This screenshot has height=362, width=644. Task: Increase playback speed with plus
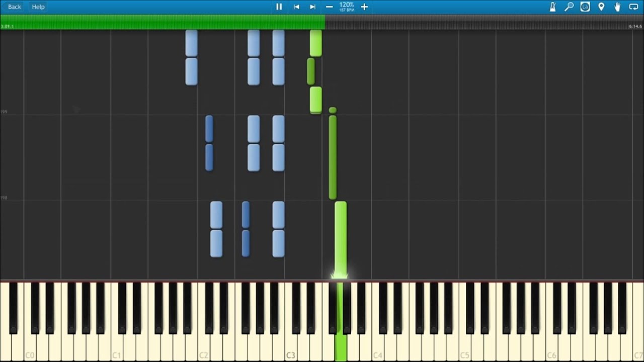tap(364, 7)
